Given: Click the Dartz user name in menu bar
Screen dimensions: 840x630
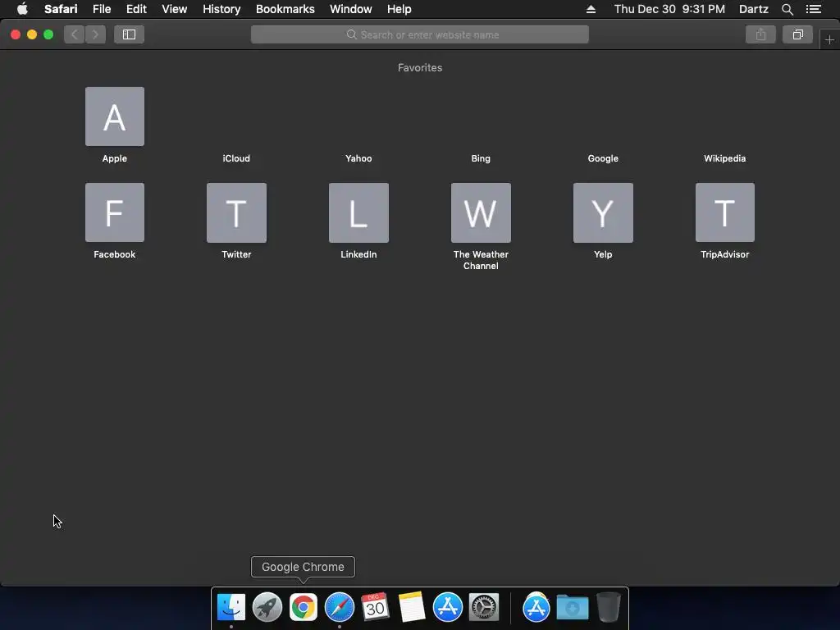Looking at the screenshot, I should [754, 9].
